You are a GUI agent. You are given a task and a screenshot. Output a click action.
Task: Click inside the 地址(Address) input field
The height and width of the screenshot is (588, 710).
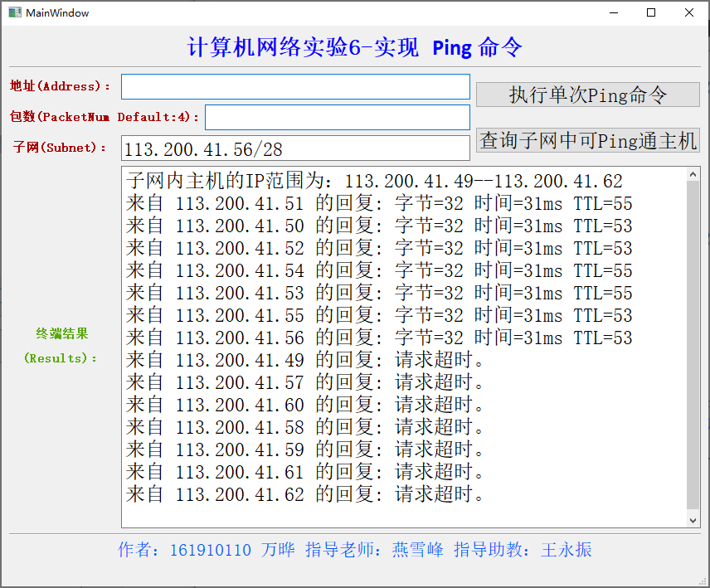tap(295, 86)
